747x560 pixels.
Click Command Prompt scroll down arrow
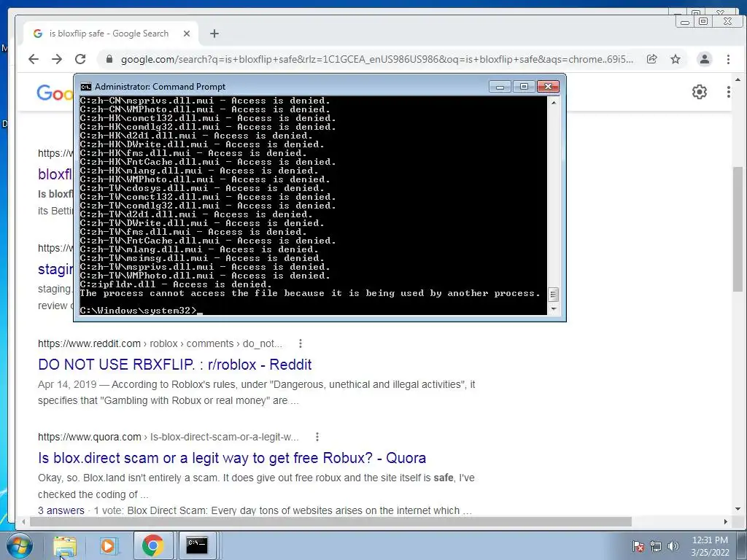(554, 309)
